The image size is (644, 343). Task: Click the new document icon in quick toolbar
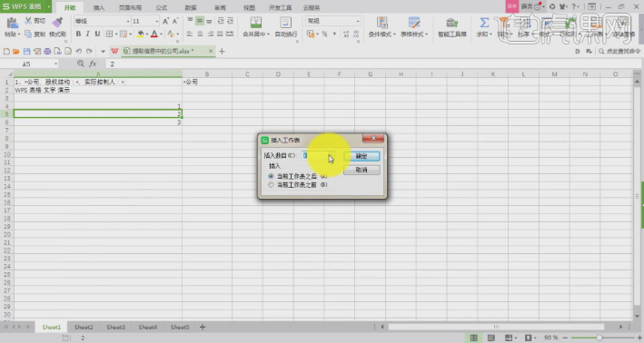coord(6,52)
